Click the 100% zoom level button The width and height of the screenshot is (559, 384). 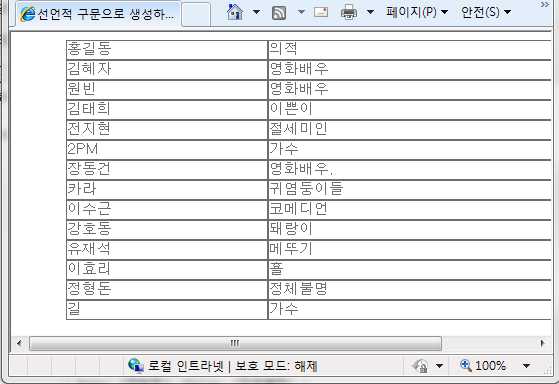pyautogui.click(x=490, y=366)
